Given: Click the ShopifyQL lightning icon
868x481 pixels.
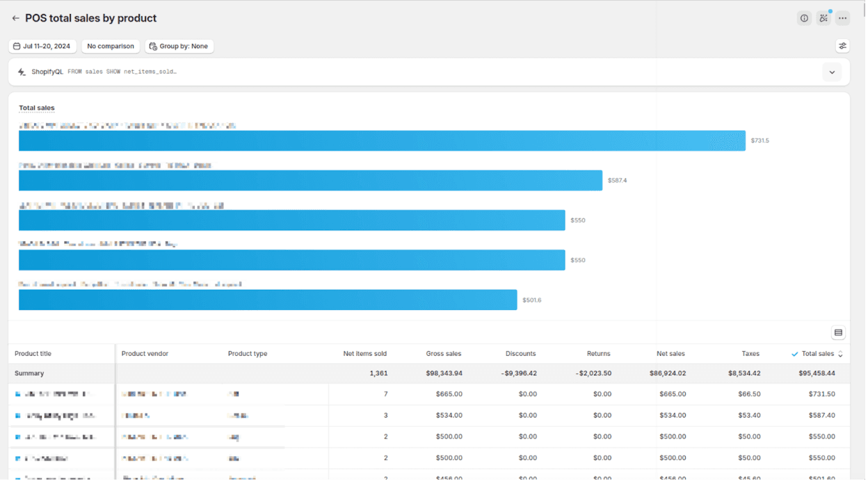Looking at the screenshot, I should [22, 72].
